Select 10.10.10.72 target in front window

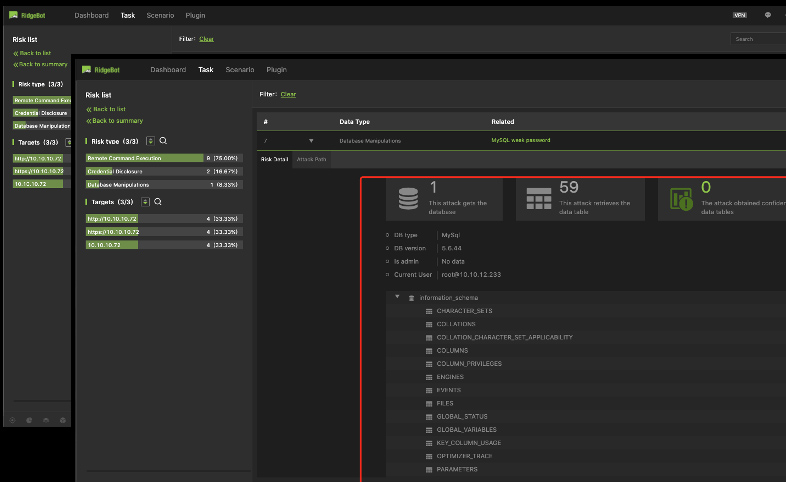click(x=164, y=245)
